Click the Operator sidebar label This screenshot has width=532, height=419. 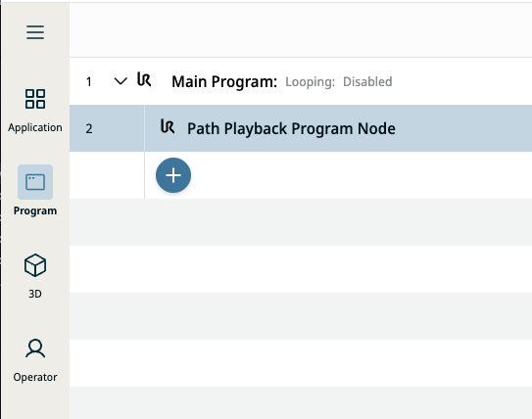35,377
